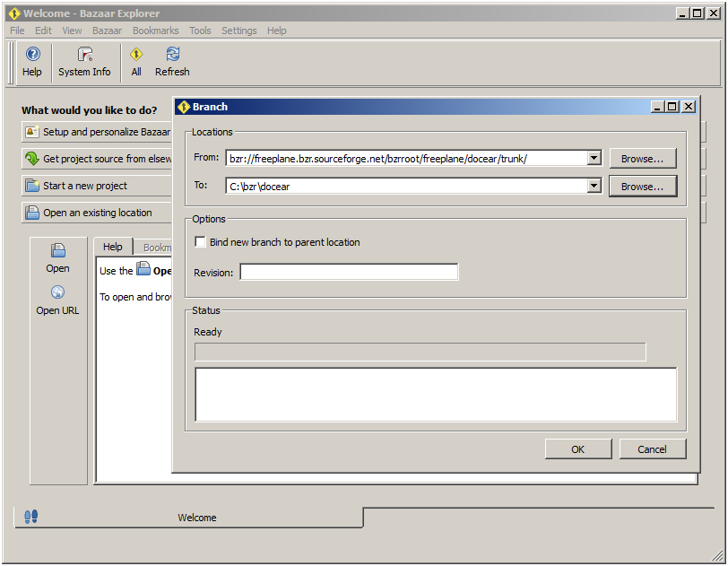The width and height of the screenshot is (728, 566).
Task: Enable Bind new branch to parent location
Action: tap(200, 242)
